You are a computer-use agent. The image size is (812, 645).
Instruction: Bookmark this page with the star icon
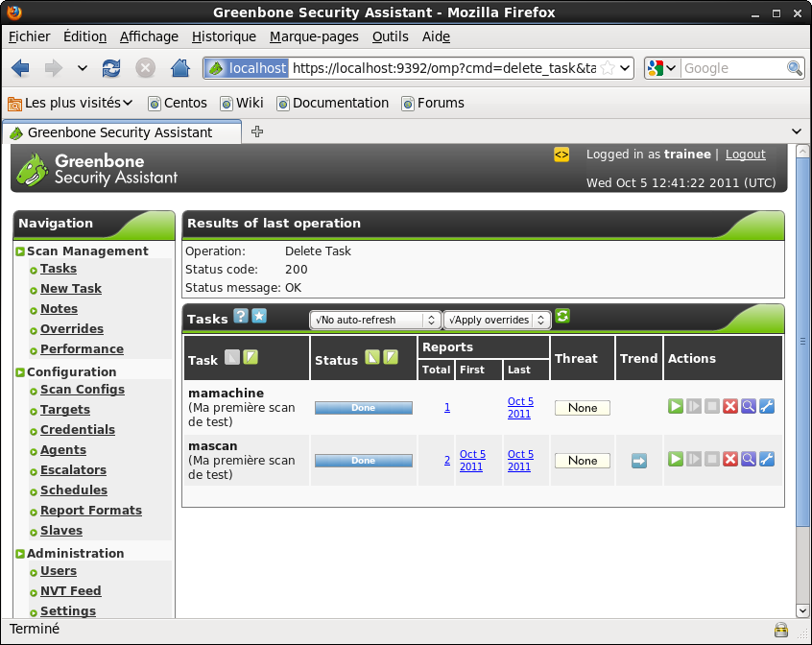tap(608, 68)
